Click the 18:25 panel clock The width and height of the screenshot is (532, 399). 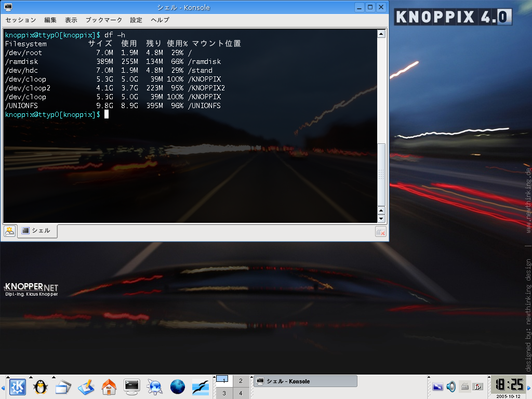pyautogui.click(x=508, y=385)
